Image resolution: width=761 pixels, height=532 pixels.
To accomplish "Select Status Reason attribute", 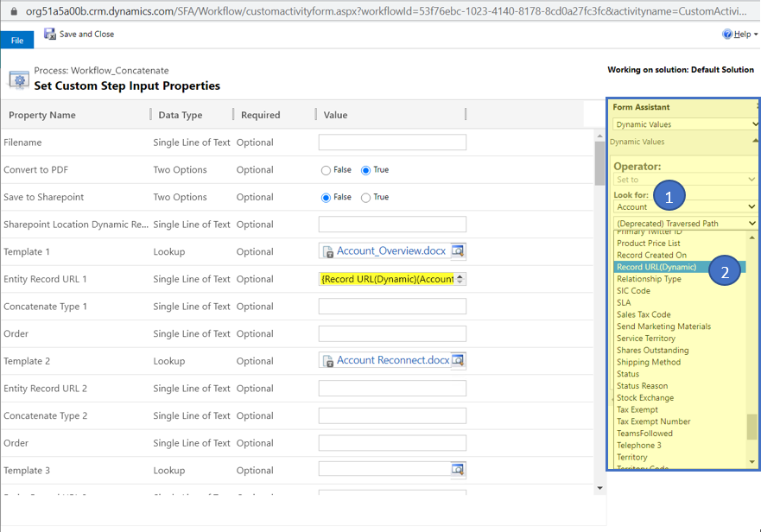I will [642, 386].
